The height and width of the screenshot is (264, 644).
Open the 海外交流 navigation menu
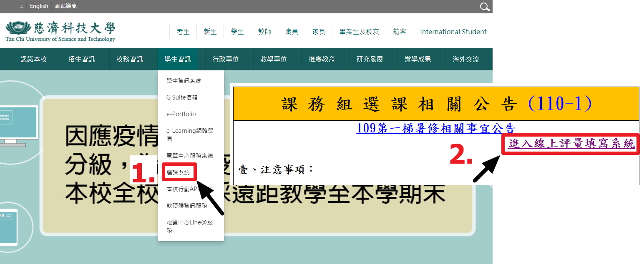[x=466, y=59]
